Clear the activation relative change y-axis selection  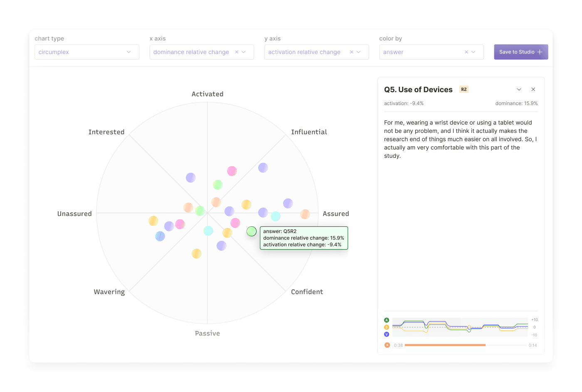(351, 52)
